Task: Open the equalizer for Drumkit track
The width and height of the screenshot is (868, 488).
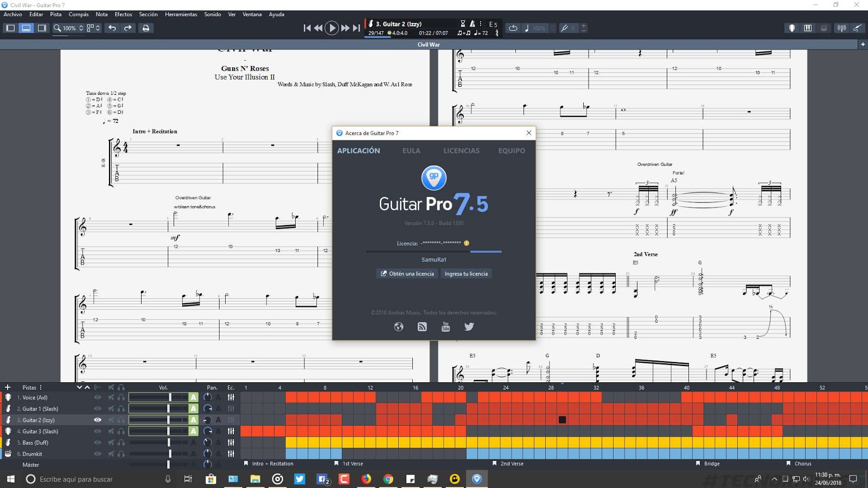Action: point(231,454)
